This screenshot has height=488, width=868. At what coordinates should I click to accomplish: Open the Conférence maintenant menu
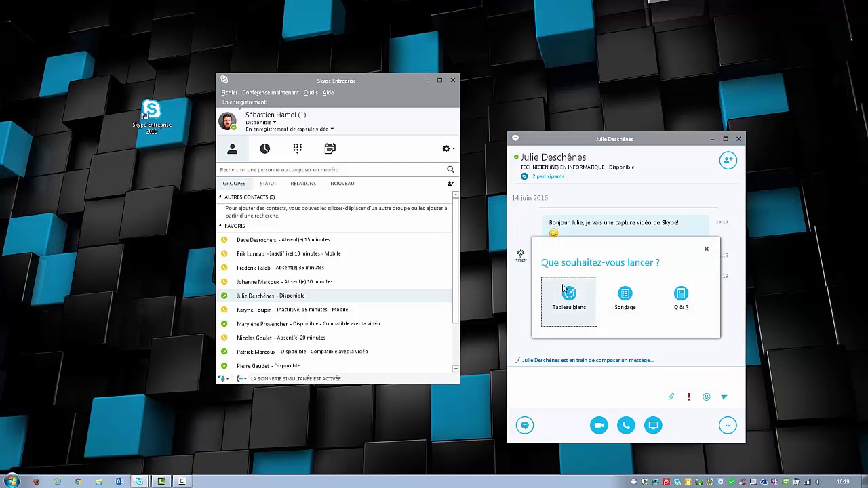271,93
